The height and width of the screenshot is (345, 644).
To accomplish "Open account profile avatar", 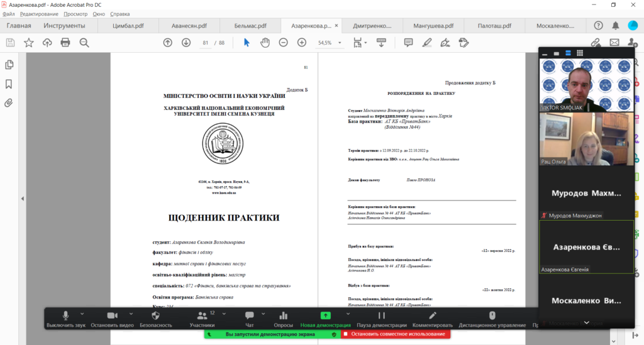I will click(633, 25).
